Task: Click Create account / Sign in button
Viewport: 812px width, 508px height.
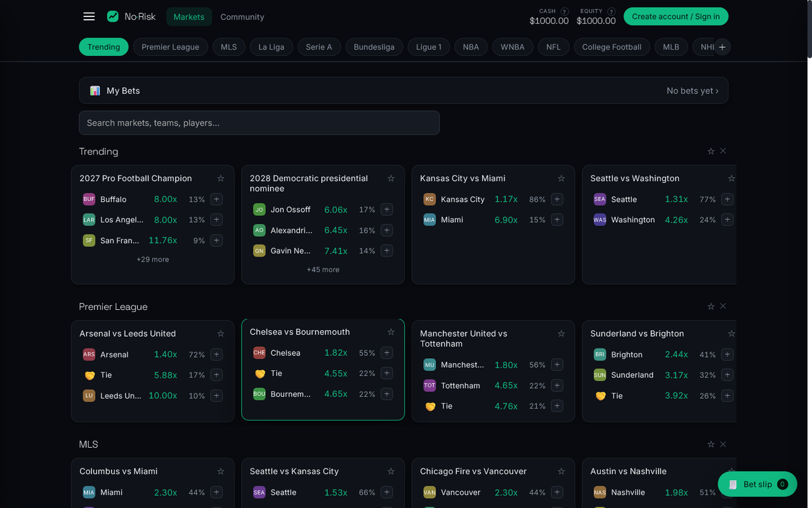Action: coord(676,17)
